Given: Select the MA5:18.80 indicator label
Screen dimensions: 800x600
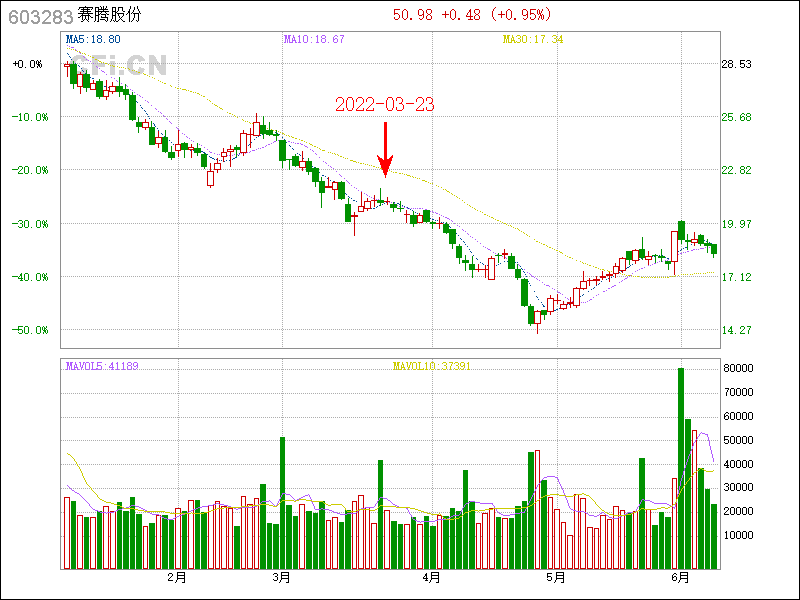Looking at the screenshot, I should [x=93, y=39].
